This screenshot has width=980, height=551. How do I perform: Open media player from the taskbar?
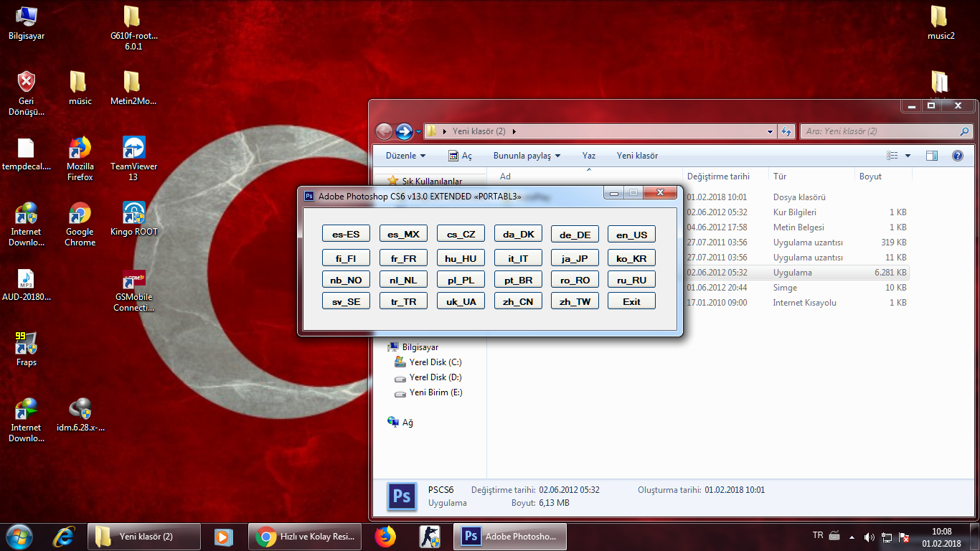coord(224,536)
